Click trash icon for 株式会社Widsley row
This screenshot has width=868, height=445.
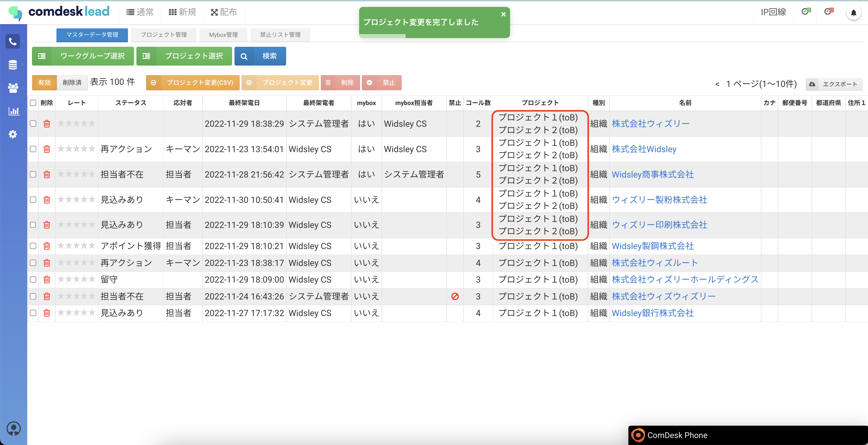[x=47, y=149]
